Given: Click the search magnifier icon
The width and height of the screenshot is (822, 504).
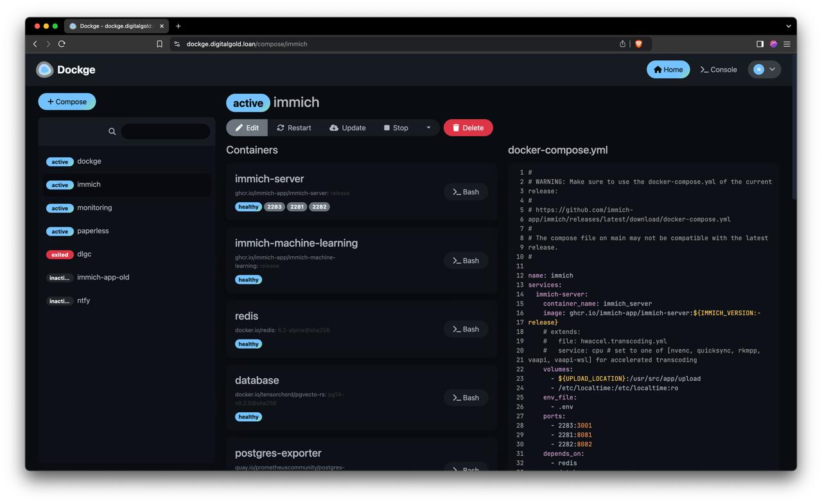Looking at the screenshot, I should (112, 132).
